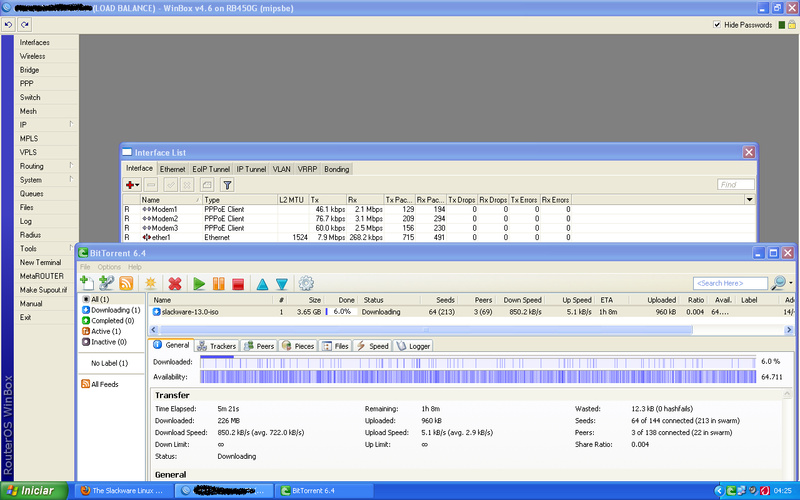This screenshot has width=800, height=500.
Task: Click the Move Up Queue arrow icon
Action: 262,284
